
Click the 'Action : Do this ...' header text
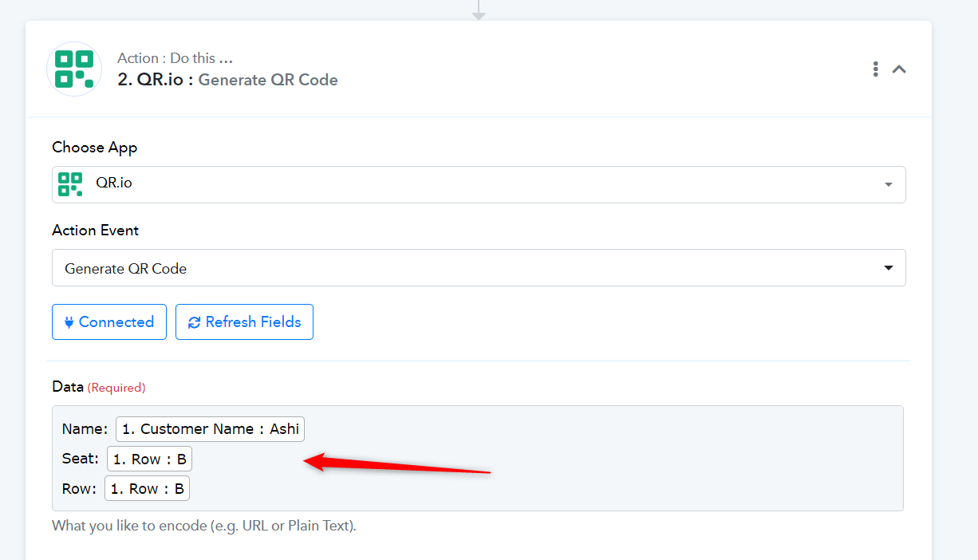point(175,58)
